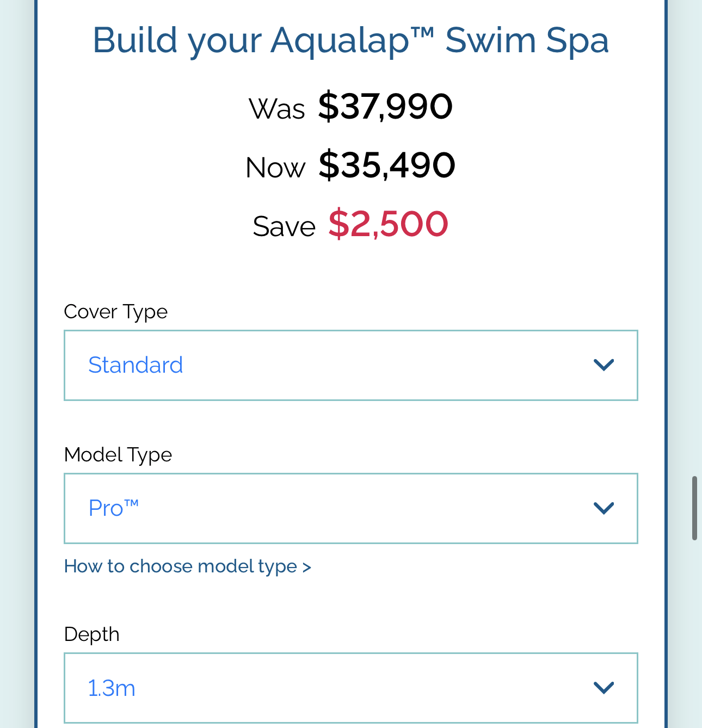Click the chevron arrow in Cover Type field
This screenshot has height=728, width=702.
(604, 365)
